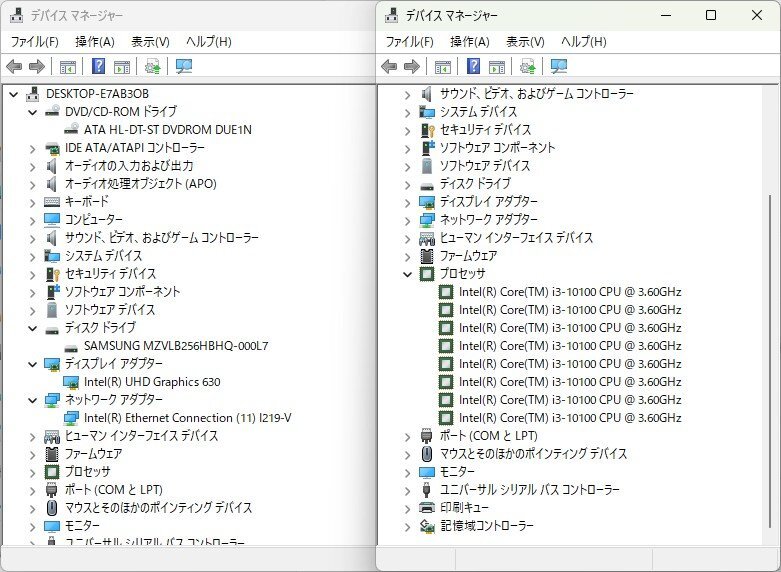Click Show/Hide console tree icon in right window
Viewport: 781px width, 572px height.
(443, 66)
